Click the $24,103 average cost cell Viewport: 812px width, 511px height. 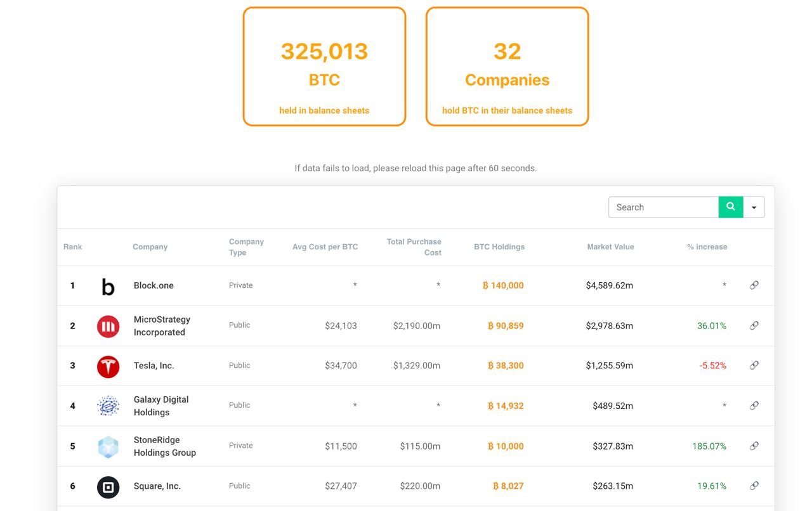[341, 326]
